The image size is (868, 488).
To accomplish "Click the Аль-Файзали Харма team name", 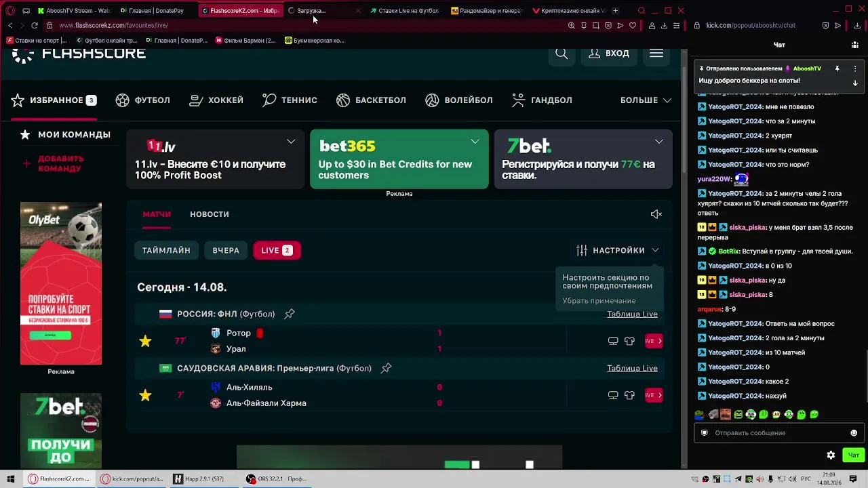I will (x=267, y=403).
